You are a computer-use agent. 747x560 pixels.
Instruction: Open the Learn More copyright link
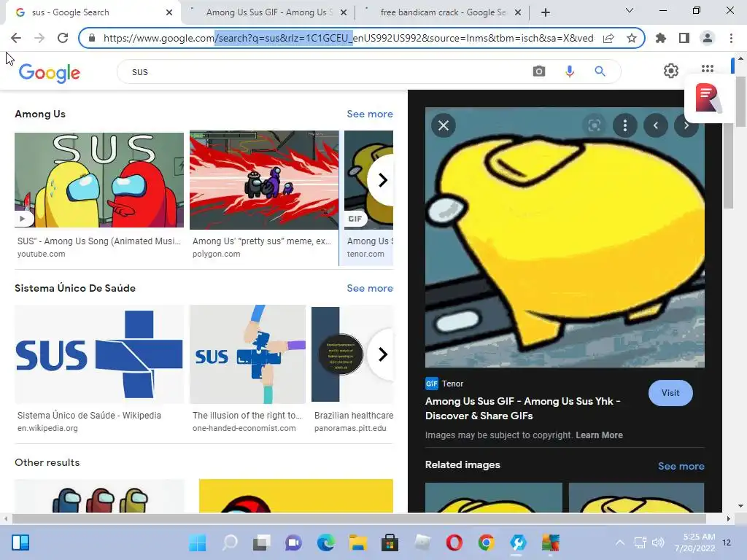(599, 435)
